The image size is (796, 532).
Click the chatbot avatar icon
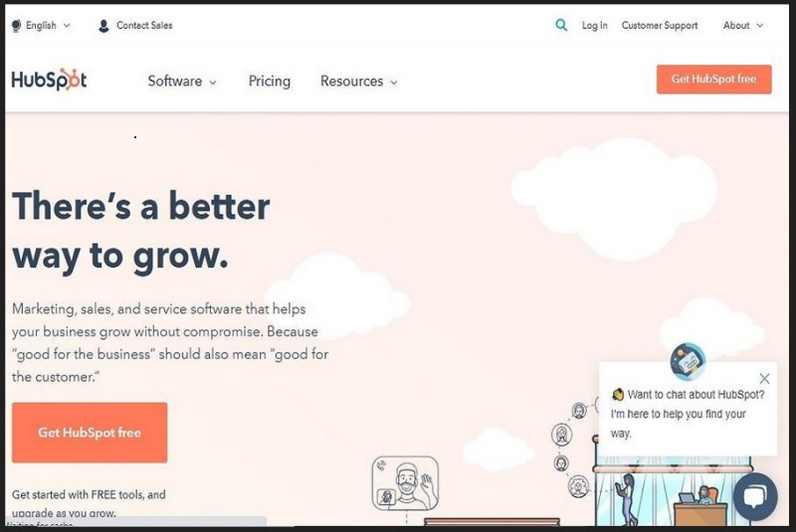(688, 361)
